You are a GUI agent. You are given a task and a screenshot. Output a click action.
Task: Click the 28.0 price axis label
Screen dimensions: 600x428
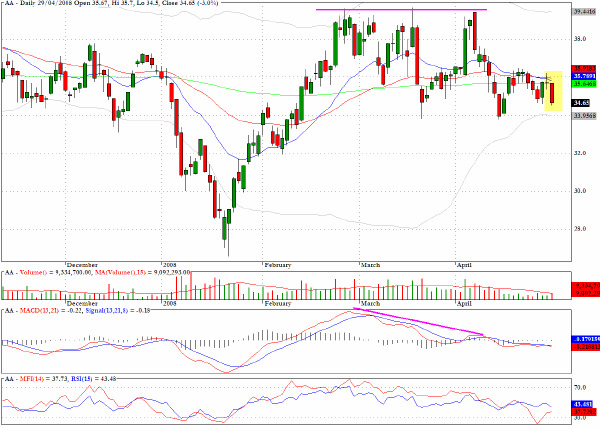coord(580,228)
